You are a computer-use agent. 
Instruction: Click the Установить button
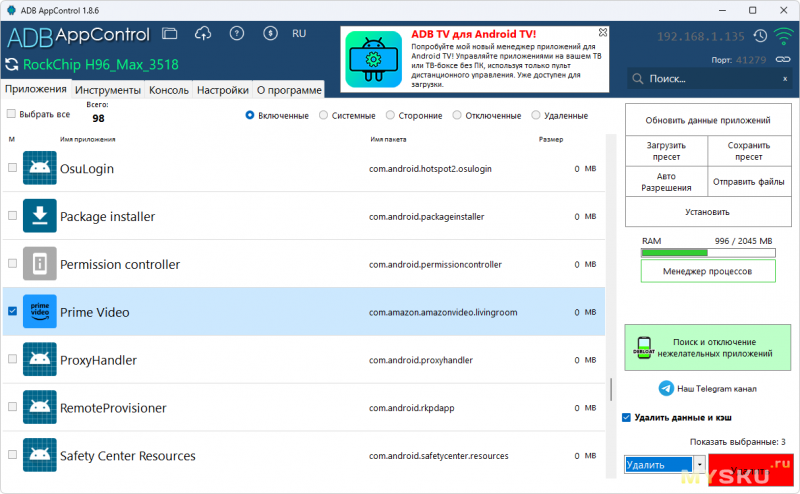point(708,212)
